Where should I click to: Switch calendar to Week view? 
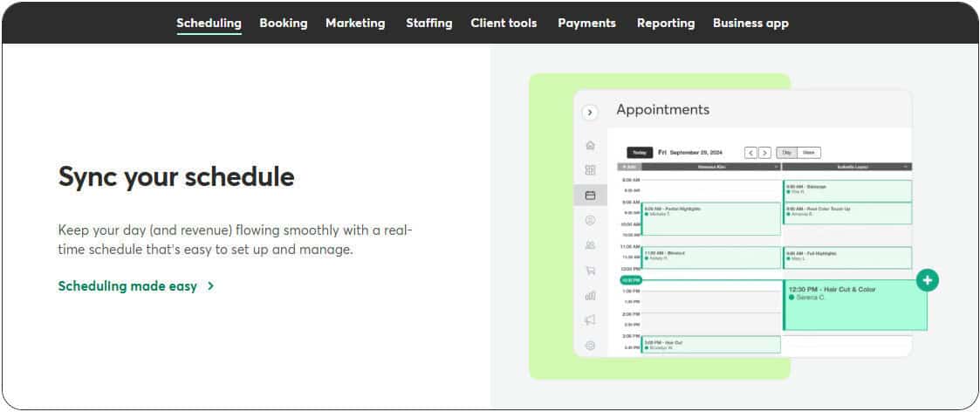coord(809,153)
